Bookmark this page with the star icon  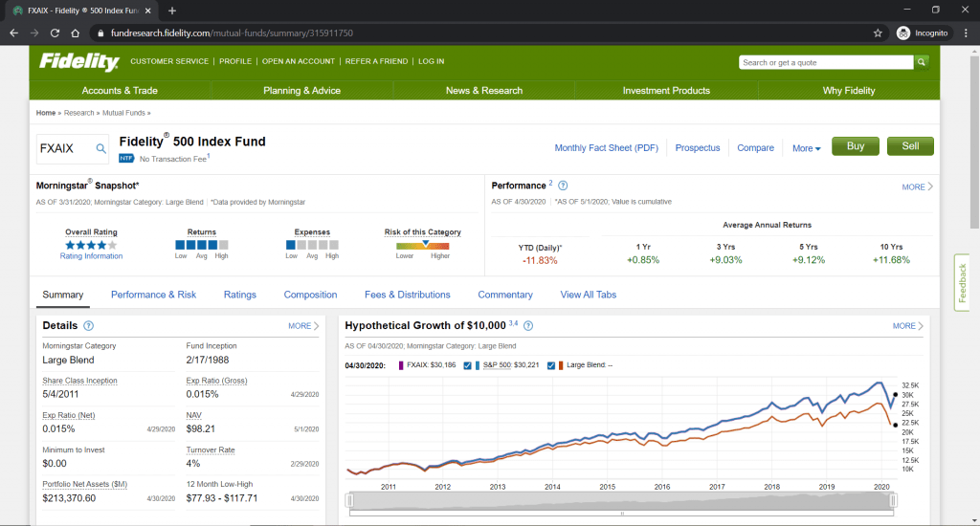point(878,33)
